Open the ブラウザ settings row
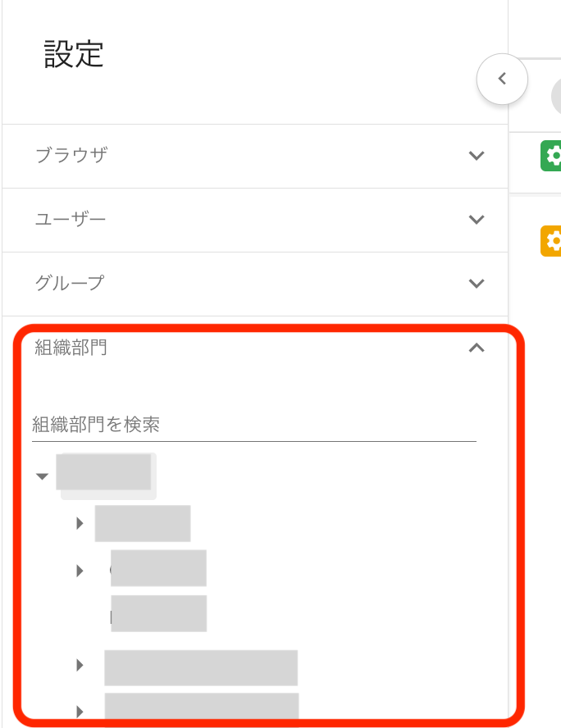 (72, 156)
